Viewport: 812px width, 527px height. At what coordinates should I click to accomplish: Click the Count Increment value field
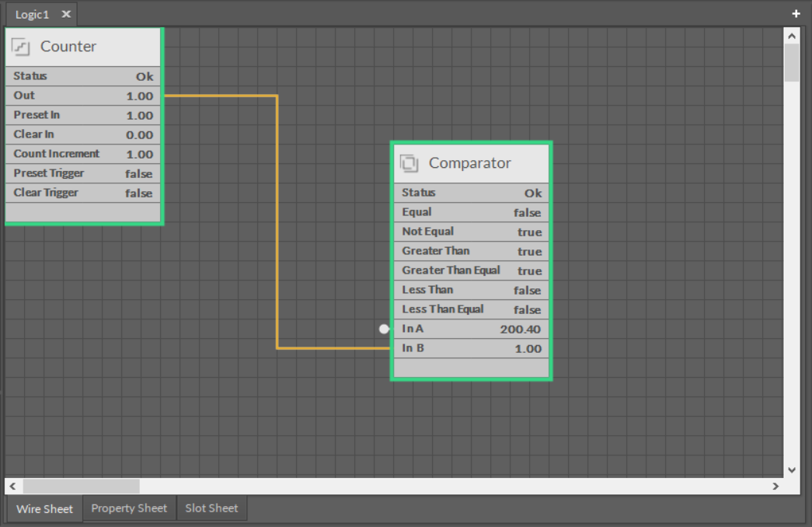pyautogui.click(x=140, y=155)
